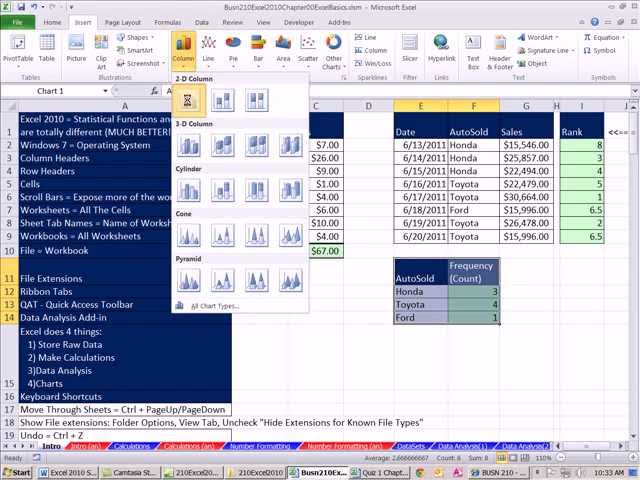Switch to the Home ribbon tab
Screen dimensions: 640x480
tap(52, 22)
